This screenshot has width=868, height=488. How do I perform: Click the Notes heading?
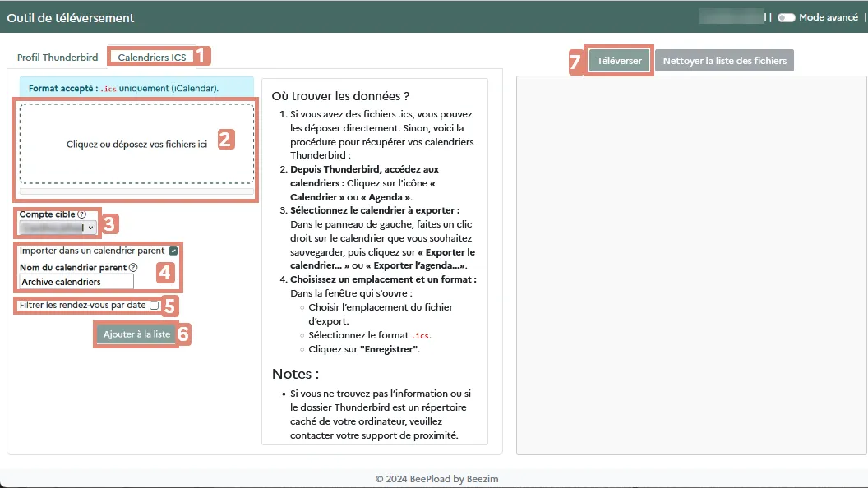[x=295, y=374]
